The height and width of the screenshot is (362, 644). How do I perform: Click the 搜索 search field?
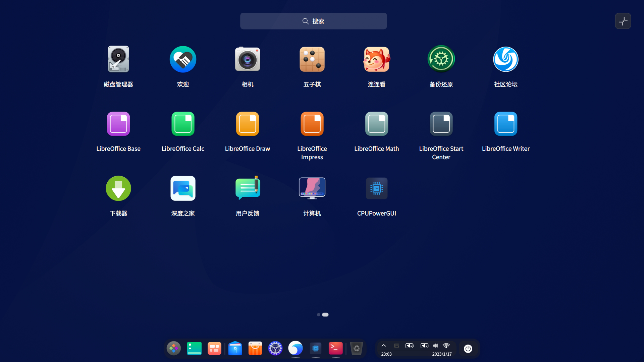[313, 21]
